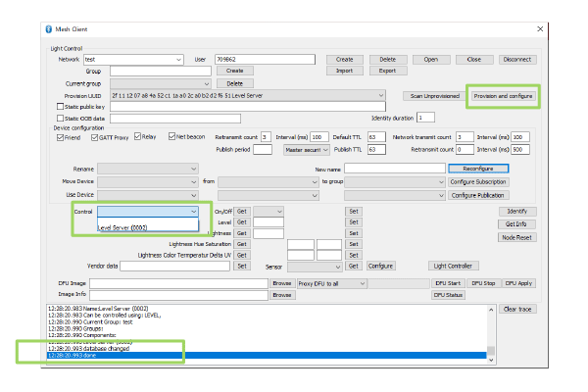Enable the Static public key checkbox
Image resolution: width=588 pixels, height=392 pixels.
[x=60, y=107]
